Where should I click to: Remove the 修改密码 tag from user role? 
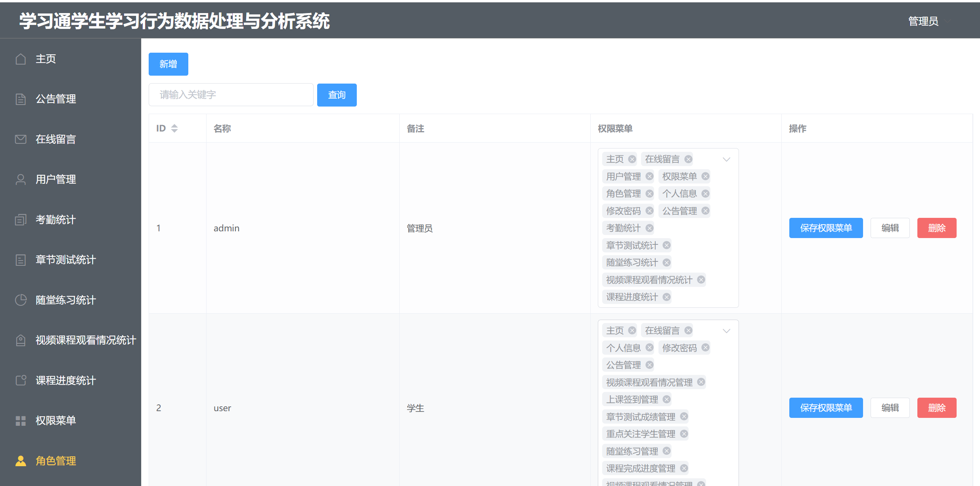(705, 347)
